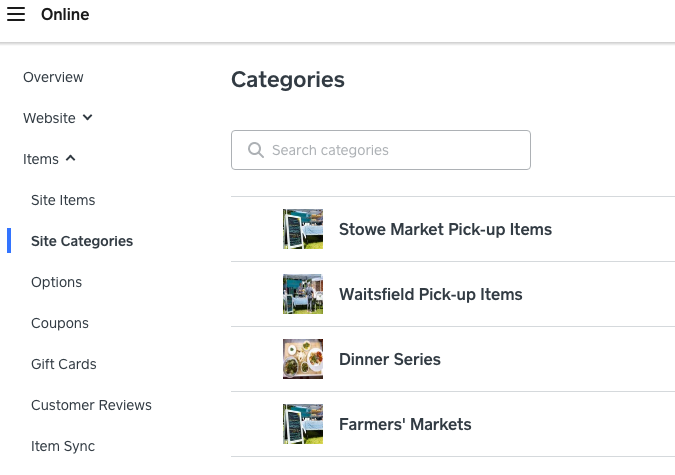Click the Dinner Series category image
Viewport: 675px width, 475px height.
303,359
